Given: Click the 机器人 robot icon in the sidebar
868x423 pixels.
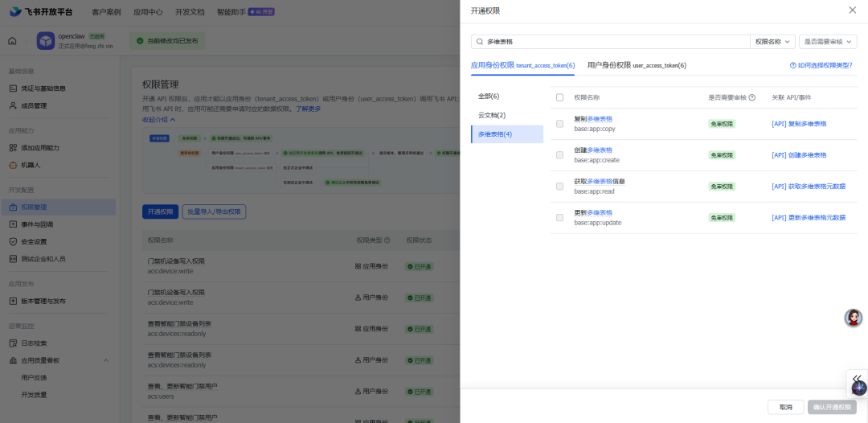Looking at the screenshot, I should coord(14,165).
